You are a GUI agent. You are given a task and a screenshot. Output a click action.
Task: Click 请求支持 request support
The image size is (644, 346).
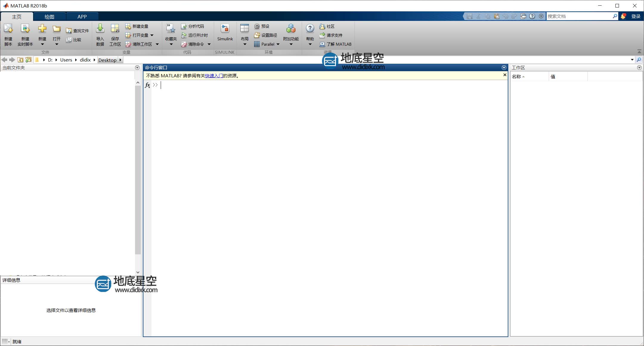point(331,35)
